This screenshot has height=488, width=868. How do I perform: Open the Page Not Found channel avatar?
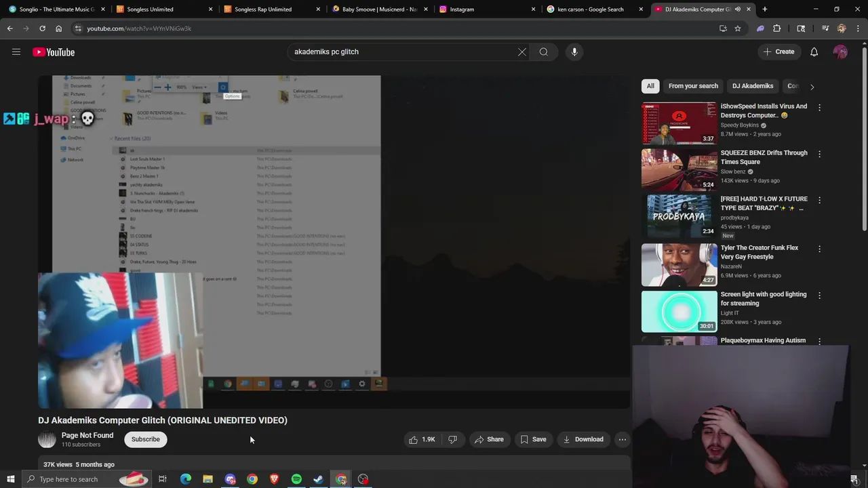pyautogui.click(x=47, y=439)
